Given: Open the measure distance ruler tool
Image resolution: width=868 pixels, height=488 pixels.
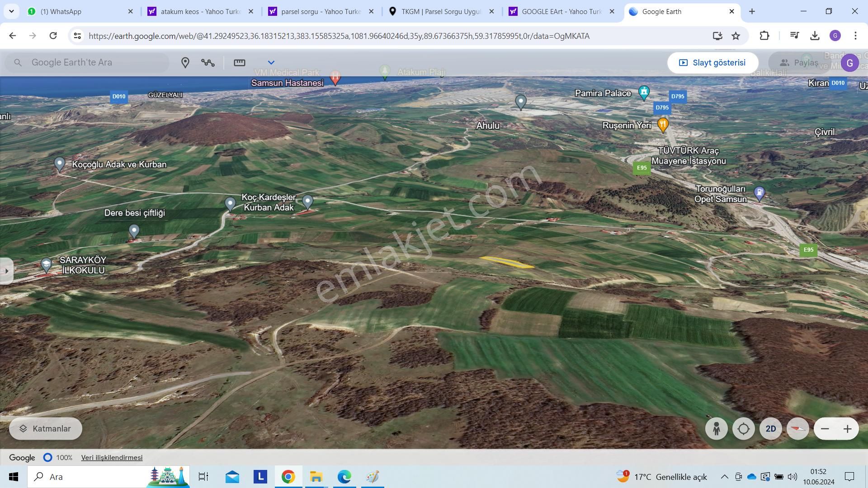Looking at the screenshot, I should 239,63.
